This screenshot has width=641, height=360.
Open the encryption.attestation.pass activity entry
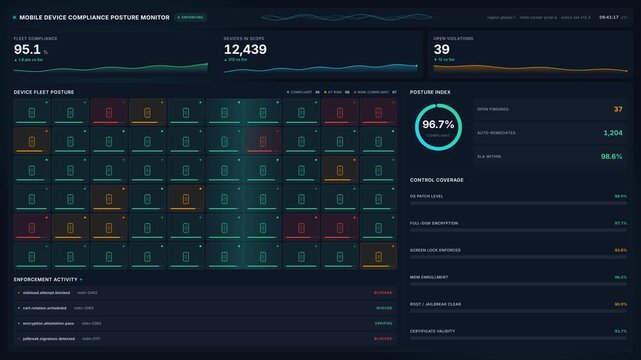pyautogui.click(x=205, y=323)
